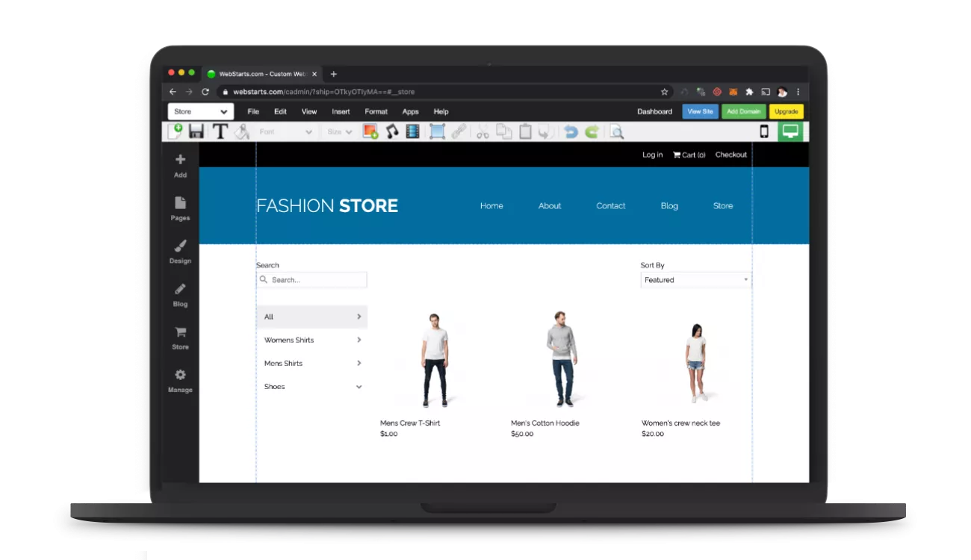Save the site with the floppy disk icon
The height and width of the screenshot is (560, 971).
pyautogui.click(x=196, y=132)
